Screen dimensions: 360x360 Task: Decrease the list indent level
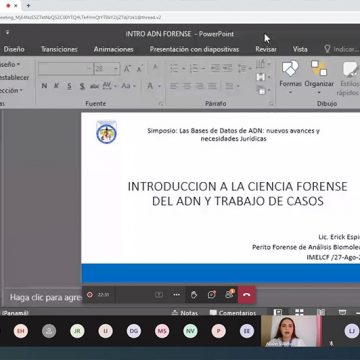(215, 68)
